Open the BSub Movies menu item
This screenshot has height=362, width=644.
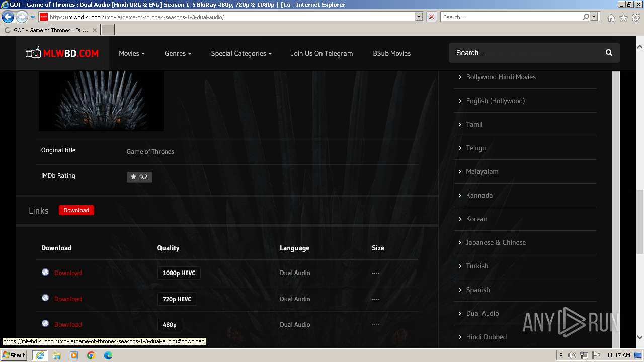tap(392, 53)
